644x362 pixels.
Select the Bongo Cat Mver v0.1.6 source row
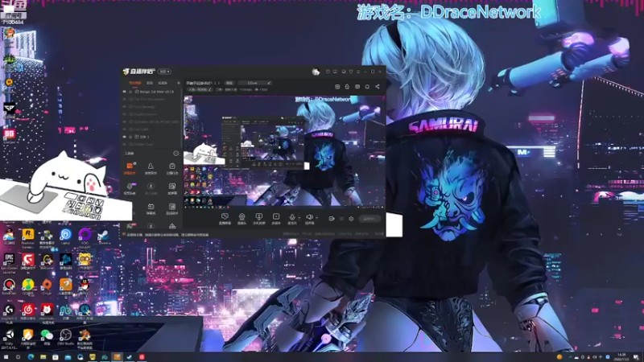[x=151, y=92]
